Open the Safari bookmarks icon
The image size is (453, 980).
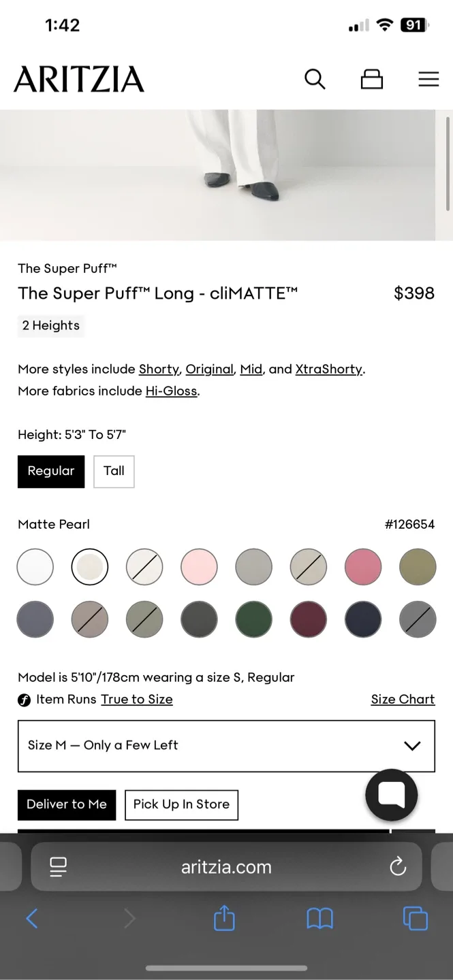(319, 918)
